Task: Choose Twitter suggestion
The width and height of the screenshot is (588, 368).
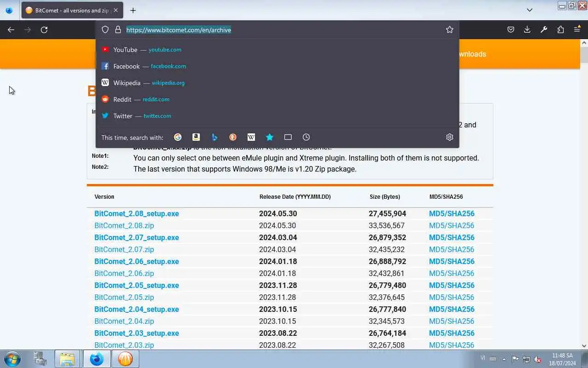Action: [277, 116]
